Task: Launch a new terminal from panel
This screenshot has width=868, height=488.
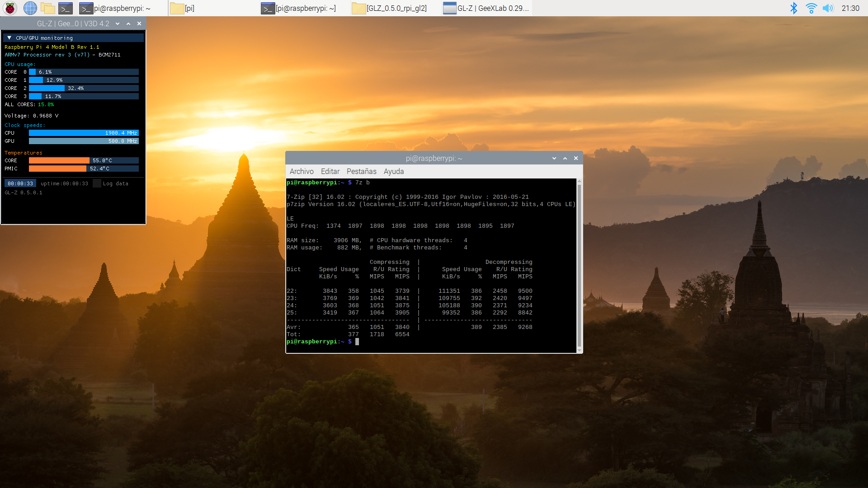Action: tap(66, 8)
